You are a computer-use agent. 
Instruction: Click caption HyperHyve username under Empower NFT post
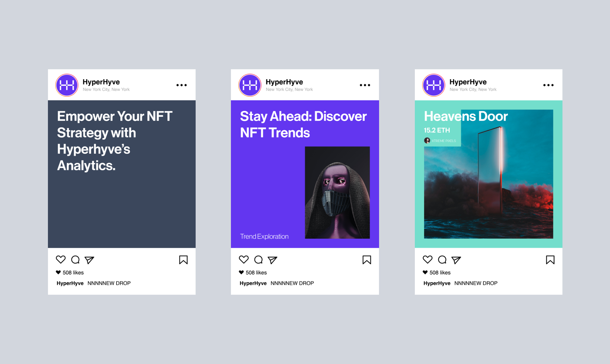[70, 283]
